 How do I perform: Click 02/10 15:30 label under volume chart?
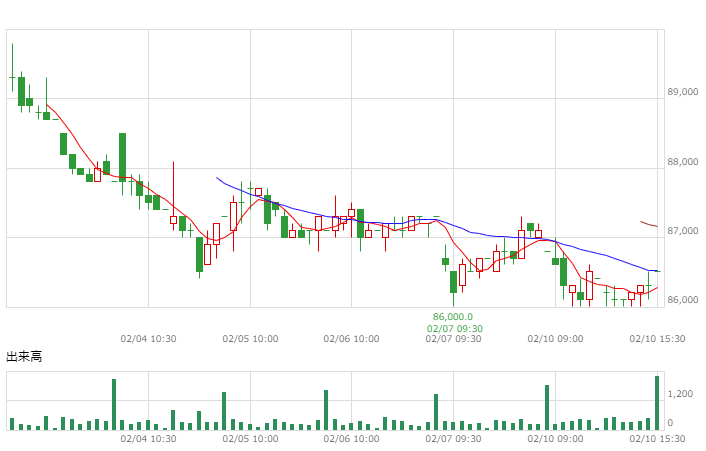(657, 439)
